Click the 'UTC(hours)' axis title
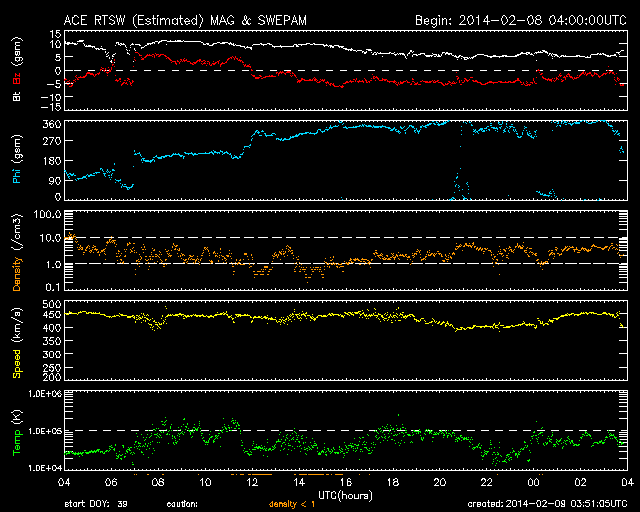This screenshot has height=512, width=640. (345, 496)
